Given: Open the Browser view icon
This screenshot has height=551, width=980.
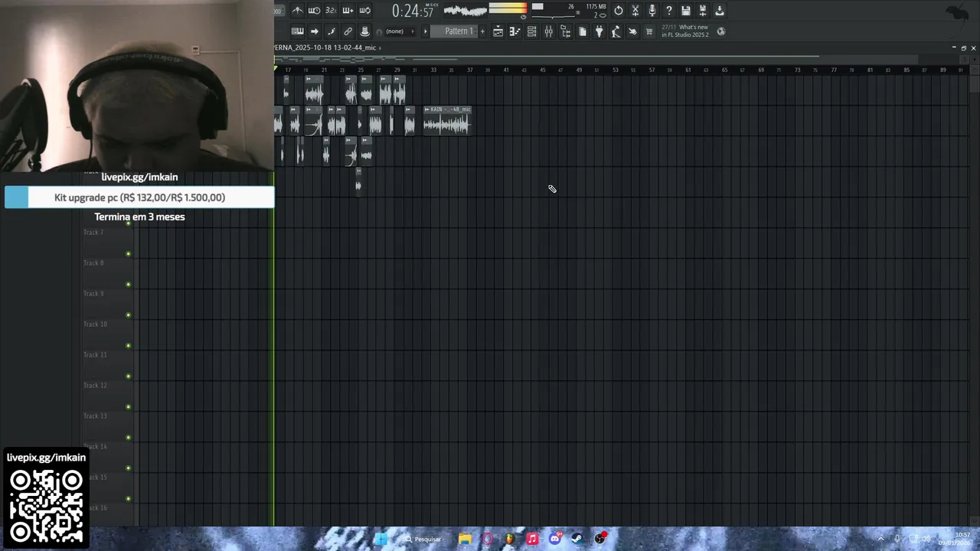Looking at the screenshot, I should (566, 31).
